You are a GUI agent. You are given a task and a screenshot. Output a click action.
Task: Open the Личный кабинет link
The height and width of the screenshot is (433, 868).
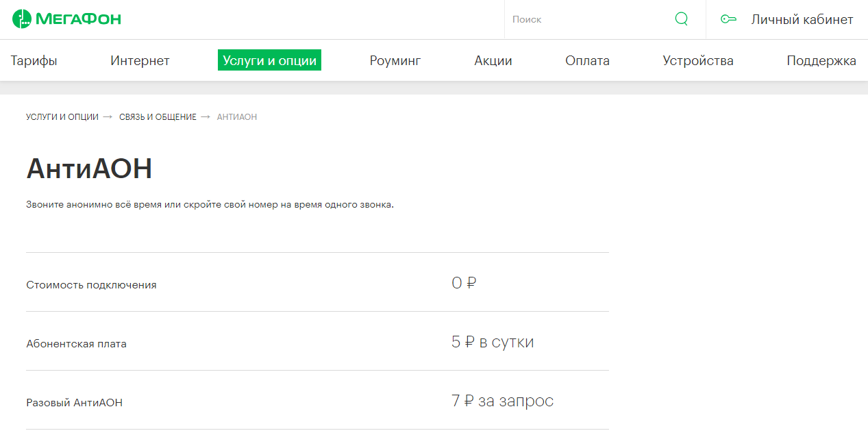[x=802, y=19]
